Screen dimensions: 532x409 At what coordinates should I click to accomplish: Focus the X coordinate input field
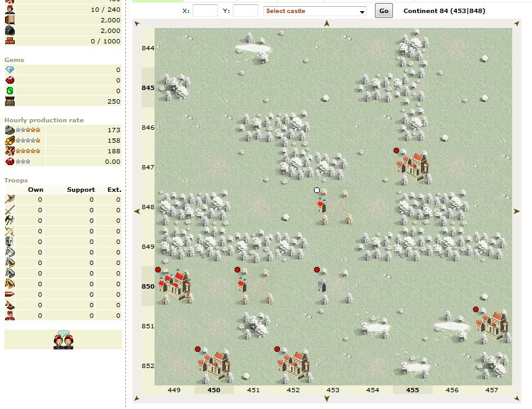pyautogui.click(x=205, y=11)
